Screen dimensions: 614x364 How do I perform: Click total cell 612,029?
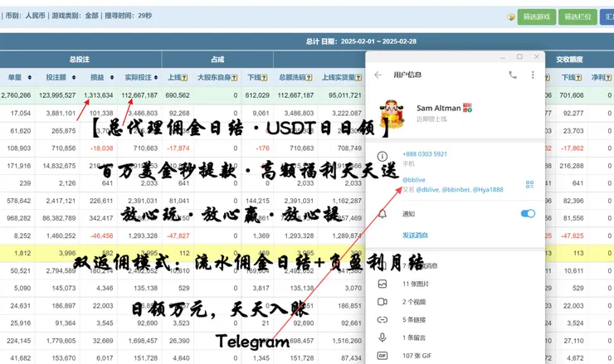257,95
